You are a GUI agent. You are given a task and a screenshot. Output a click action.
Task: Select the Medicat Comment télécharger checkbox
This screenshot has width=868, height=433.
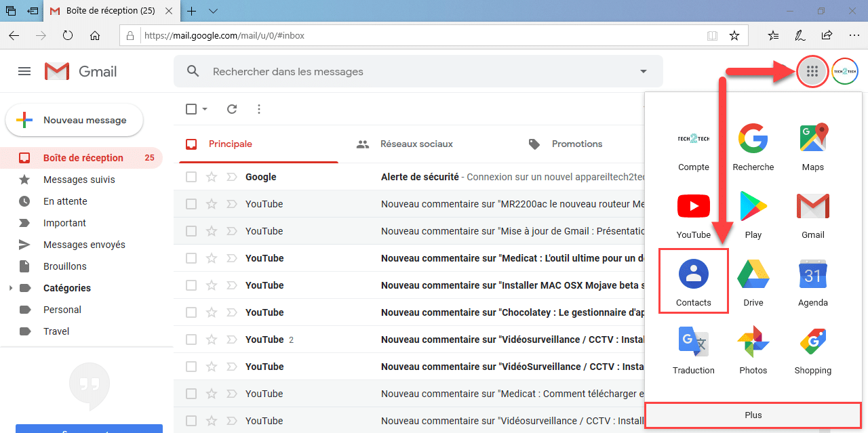pos(191,394)
